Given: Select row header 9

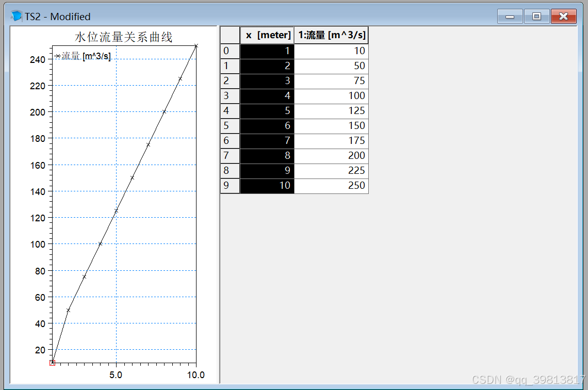Looking at the screenshot, I should (x=230, y=186).
